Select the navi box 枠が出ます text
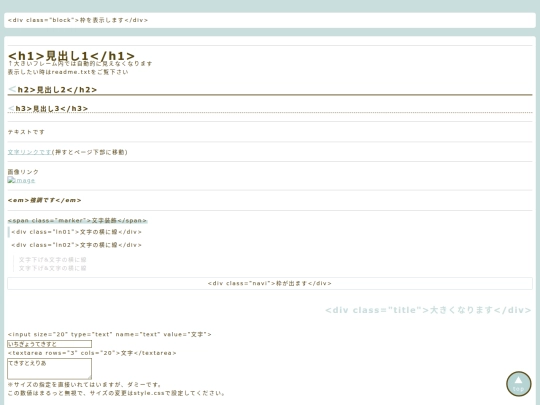540x405 pixels. [x=270, y=283]
